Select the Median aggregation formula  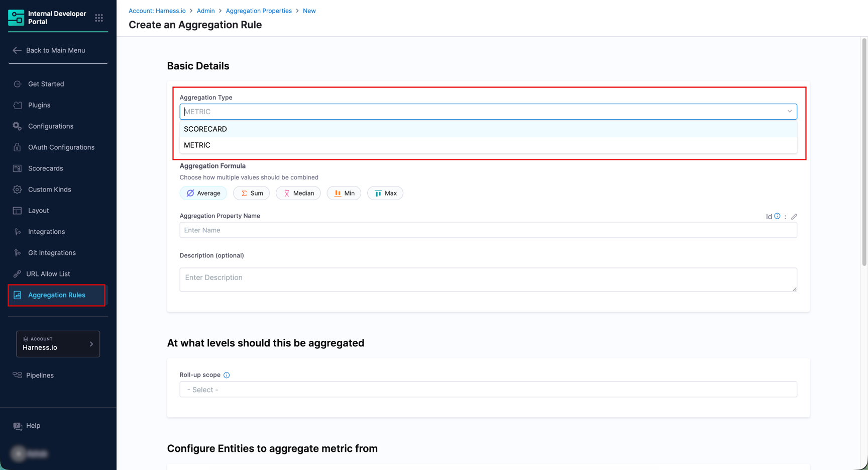point(298,193)
